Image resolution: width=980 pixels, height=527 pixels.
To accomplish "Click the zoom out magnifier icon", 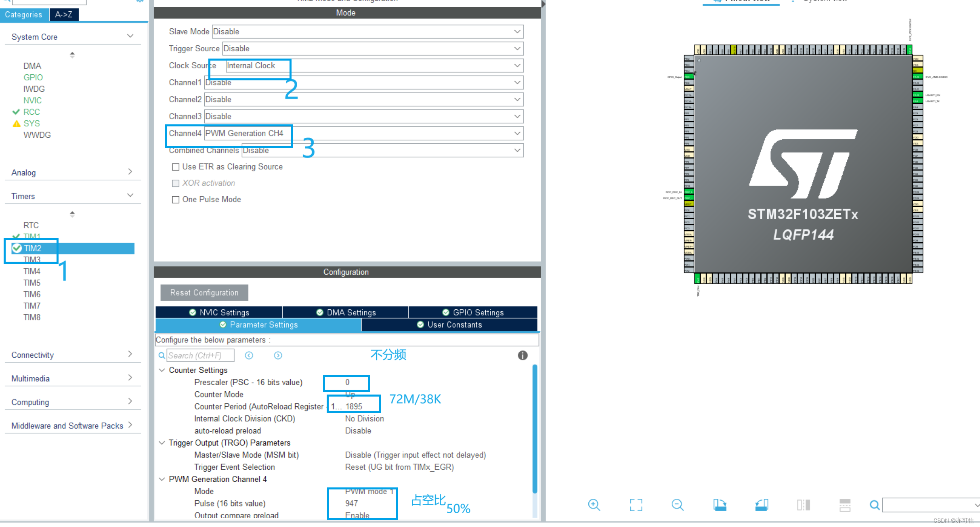I will (x=677, y=505).
